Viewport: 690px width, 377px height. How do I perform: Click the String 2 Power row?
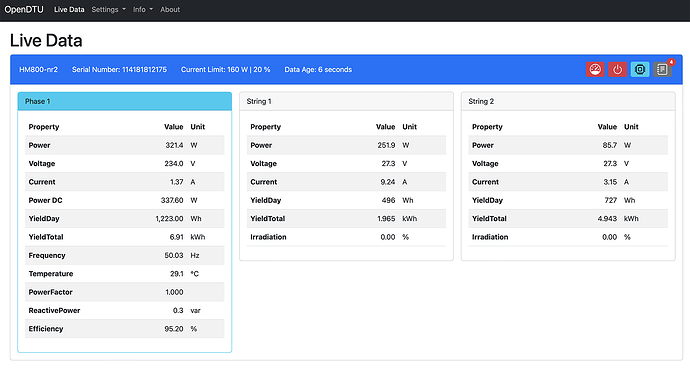coord(568,145)
